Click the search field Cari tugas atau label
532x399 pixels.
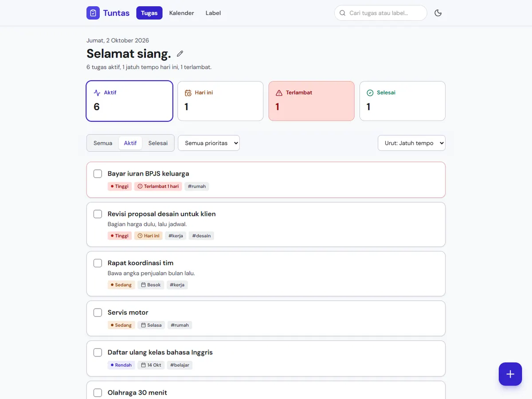point(381,13)
